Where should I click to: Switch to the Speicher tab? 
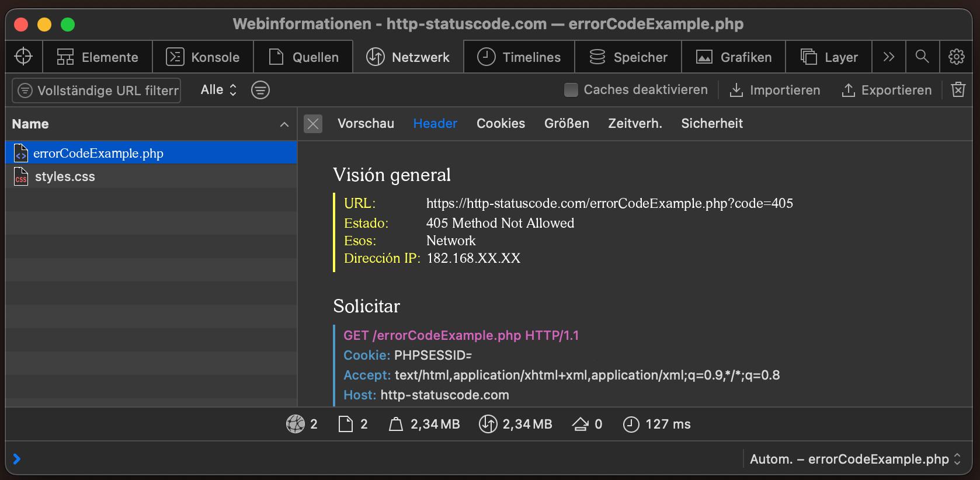point(628,57)
